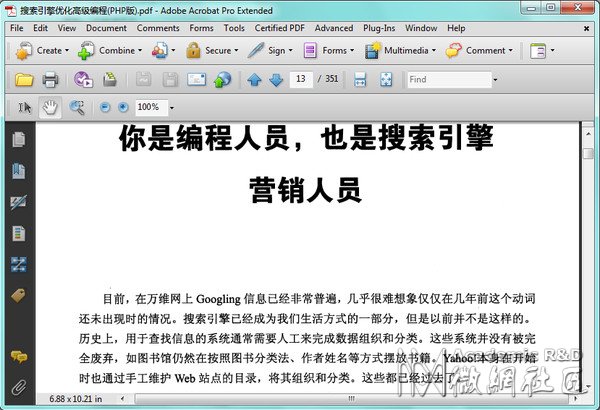Image resolution: width=600 pixels, height=410 pixels.
Task: Open the Document menu
Action: coord(106,28)
